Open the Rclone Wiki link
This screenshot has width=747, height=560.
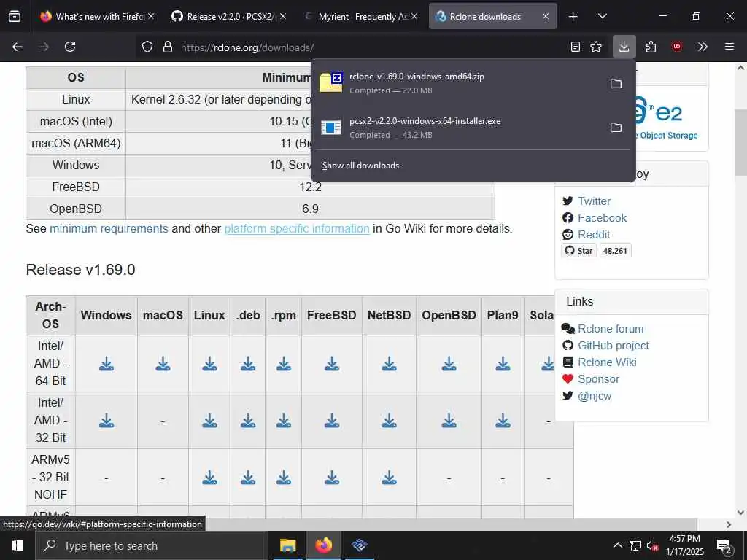(607, 362)
